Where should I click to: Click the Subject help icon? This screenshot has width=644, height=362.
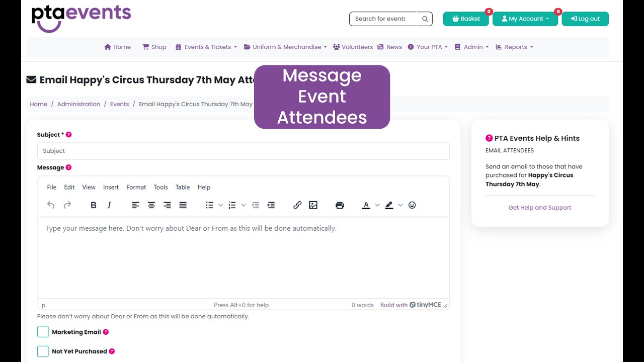point(69,135)
